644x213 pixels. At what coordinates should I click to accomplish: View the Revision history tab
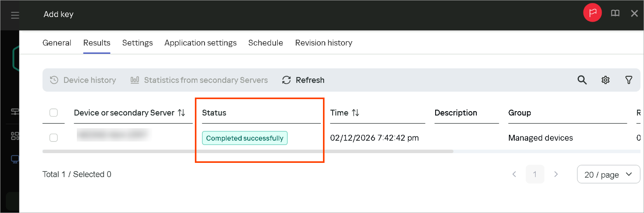pyautogui.click(x=324, y=43)
